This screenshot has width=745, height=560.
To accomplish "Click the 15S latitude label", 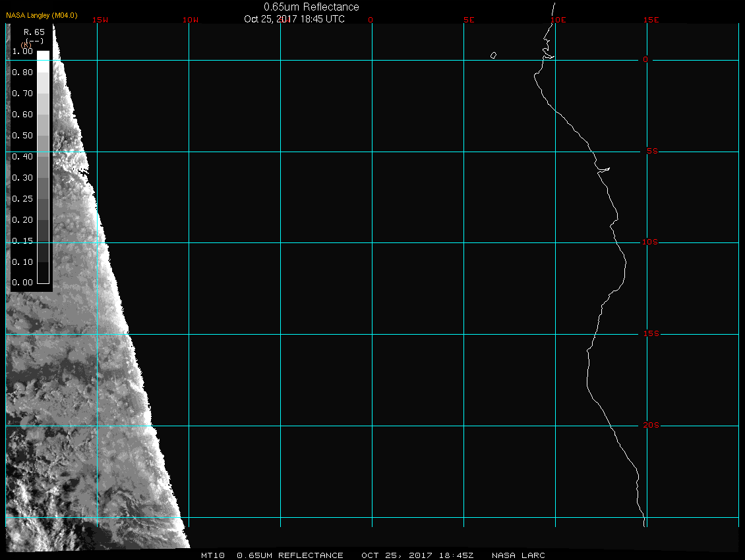I will point(650,334).
